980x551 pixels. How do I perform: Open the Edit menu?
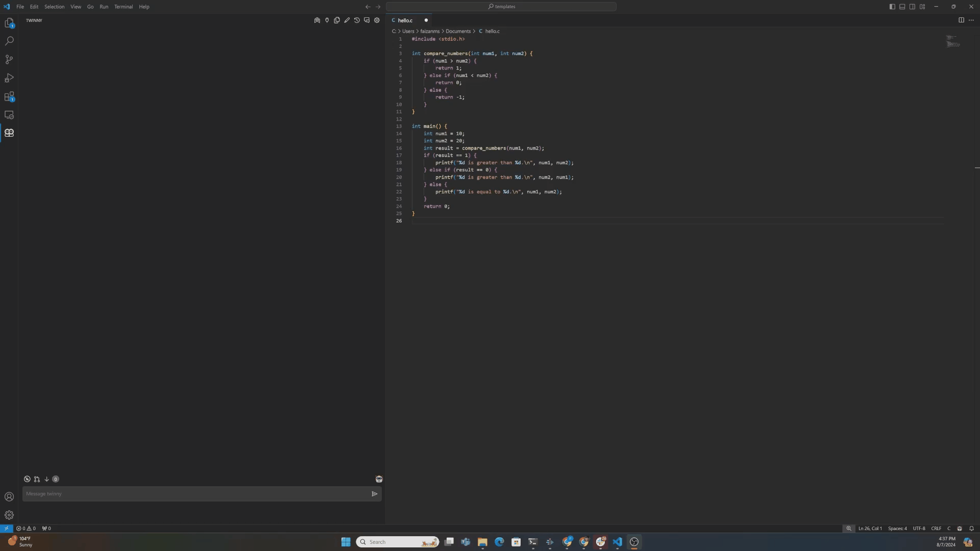pyautogui.click(x=34, y=7)
